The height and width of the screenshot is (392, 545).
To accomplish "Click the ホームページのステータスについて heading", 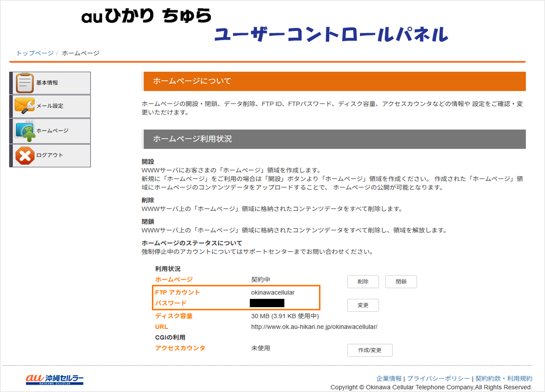I will tap(192, 243).
